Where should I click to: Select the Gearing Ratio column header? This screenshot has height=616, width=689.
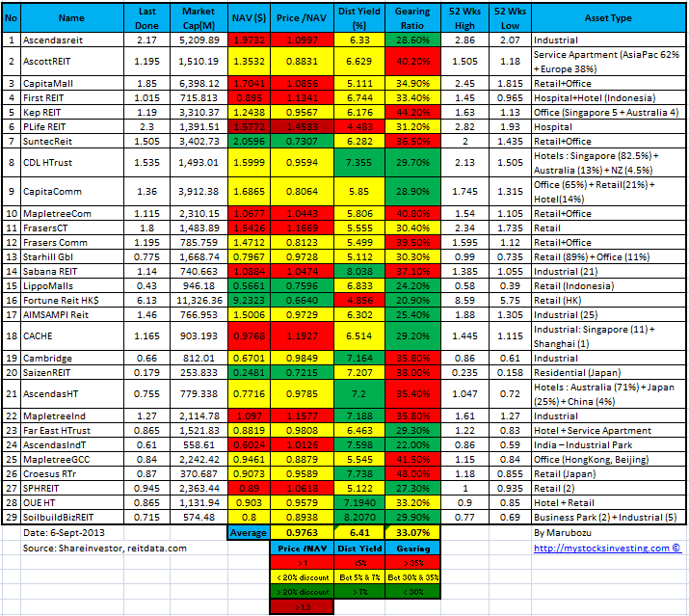pos(412,18)
